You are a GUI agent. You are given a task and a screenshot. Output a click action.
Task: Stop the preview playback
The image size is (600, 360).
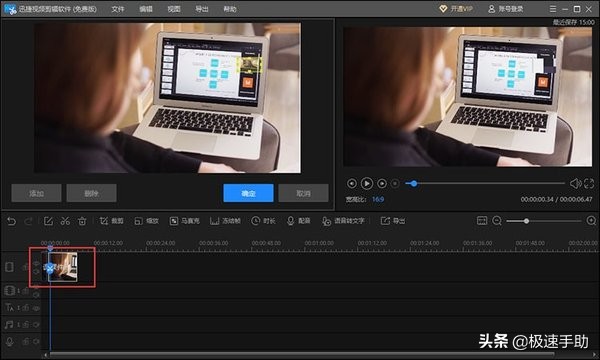point(395,184)
